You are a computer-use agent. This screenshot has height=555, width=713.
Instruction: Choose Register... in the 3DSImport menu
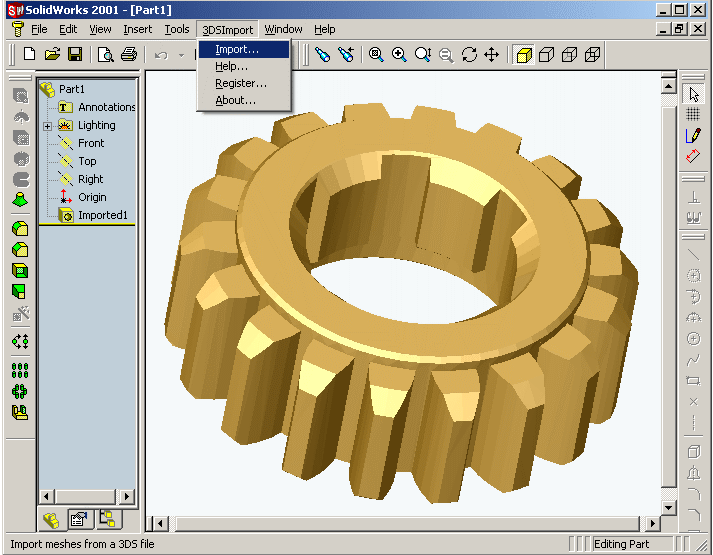pos(244,83)
